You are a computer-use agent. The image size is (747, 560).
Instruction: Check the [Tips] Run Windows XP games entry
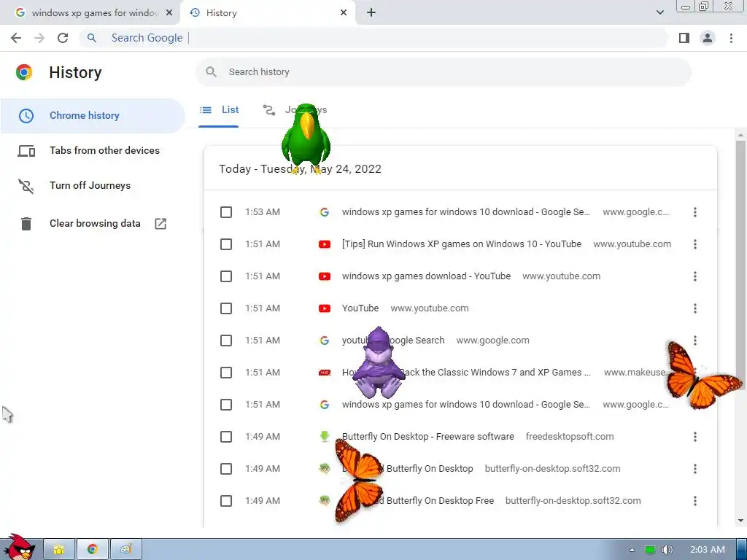(226, 244)
